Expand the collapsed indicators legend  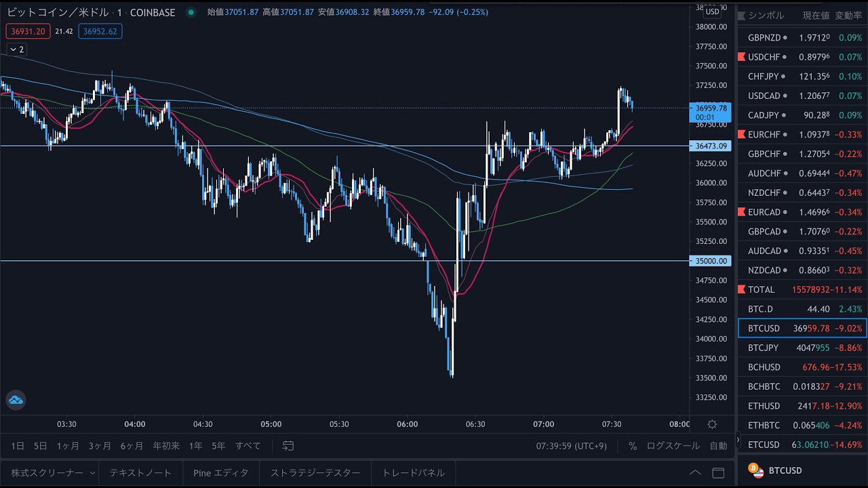[x=16, y=49]
